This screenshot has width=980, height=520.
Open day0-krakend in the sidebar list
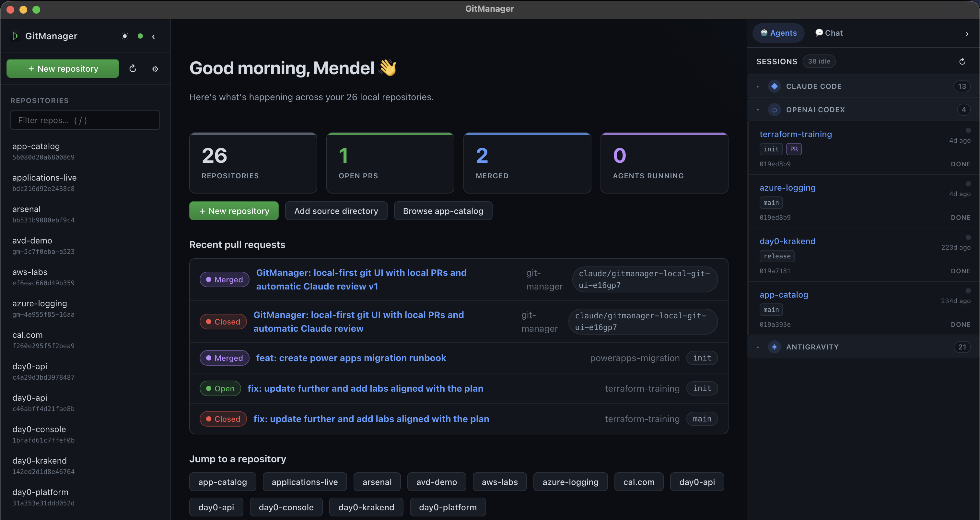tap(85, 466)
